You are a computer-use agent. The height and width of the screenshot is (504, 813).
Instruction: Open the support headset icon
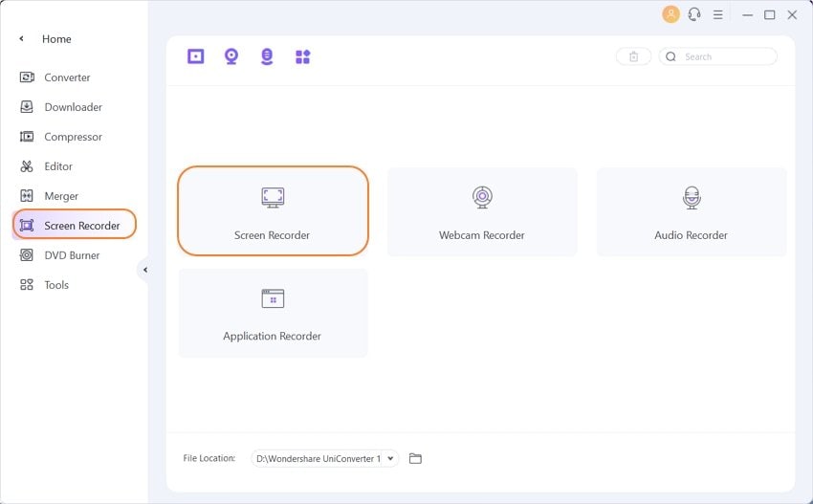(x=694, y=14)
